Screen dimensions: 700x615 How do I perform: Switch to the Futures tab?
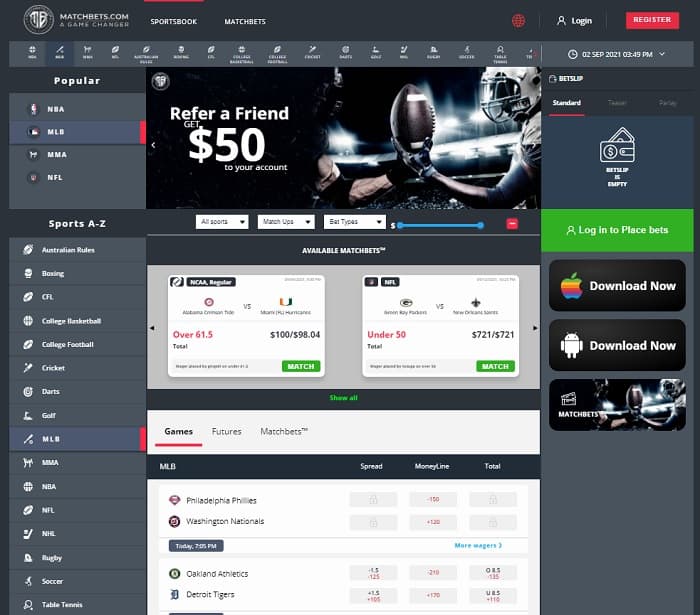pyautogui.click(x=226, y=432)
